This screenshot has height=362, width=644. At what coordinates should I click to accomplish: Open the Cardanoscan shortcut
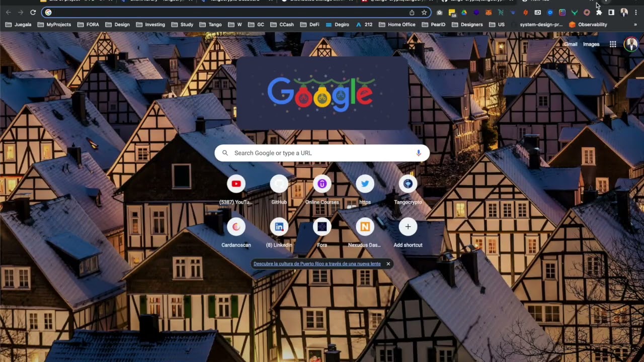(236, 233)
